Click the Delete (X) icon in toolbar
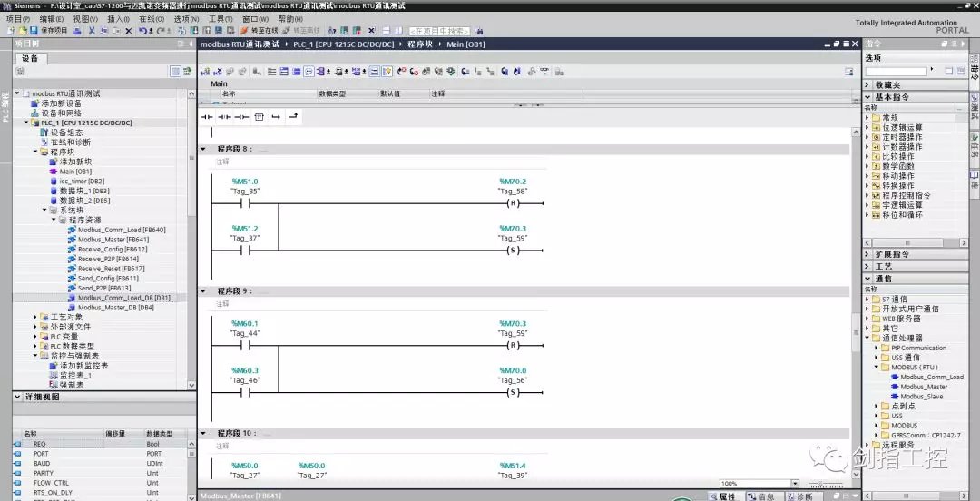980x501 pixels. pyautogui.click(x=128, y=30)
